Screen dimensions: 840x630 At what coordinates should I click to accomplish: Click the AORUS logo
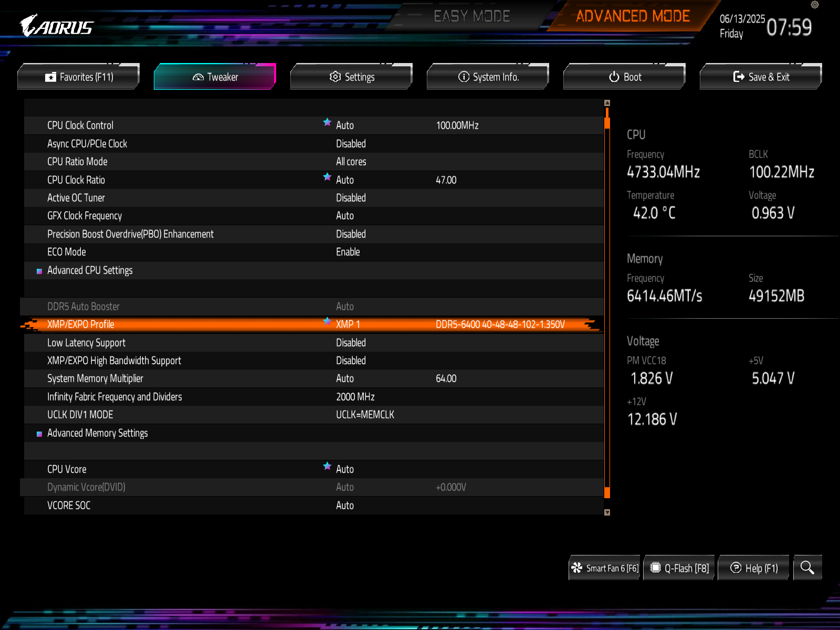(x=57, y=26)
